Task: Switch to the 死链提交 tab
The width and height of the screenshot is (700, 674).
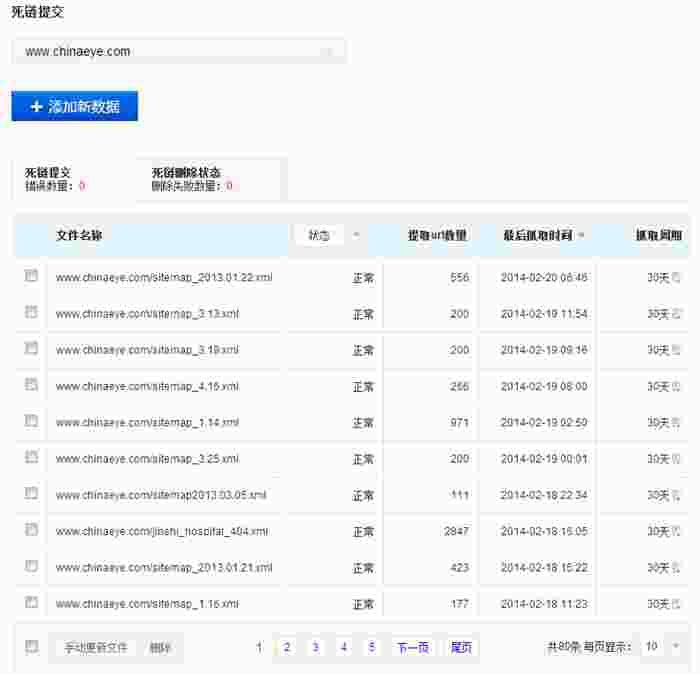Action: (74, 179)
